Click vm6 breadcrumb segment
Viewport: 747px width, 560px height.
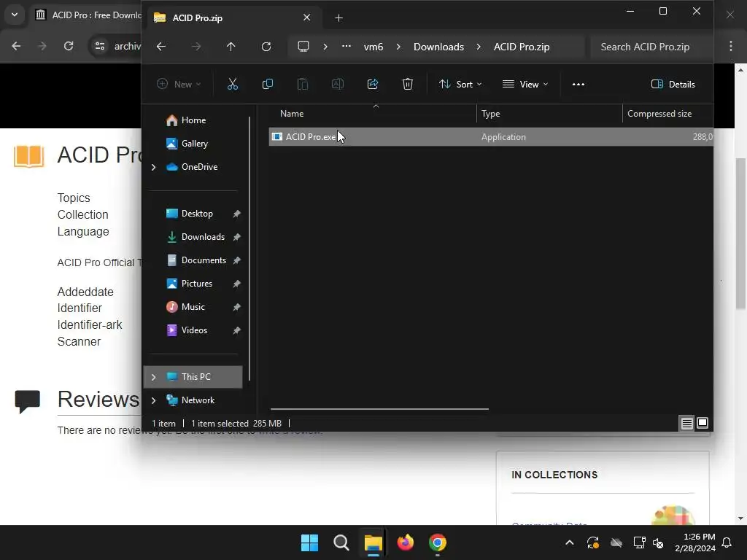(373, 47)
